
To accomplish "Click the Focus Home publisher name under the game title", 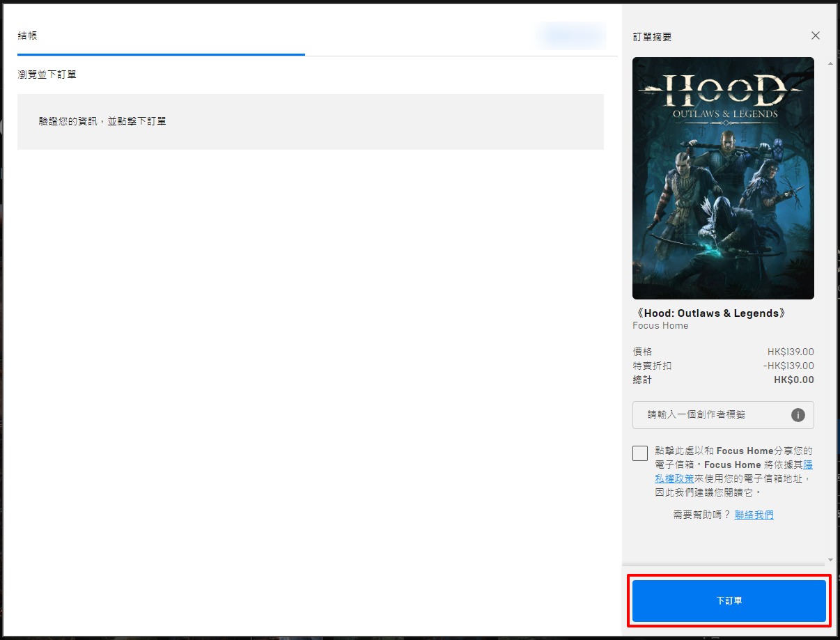I will [660, 325].
